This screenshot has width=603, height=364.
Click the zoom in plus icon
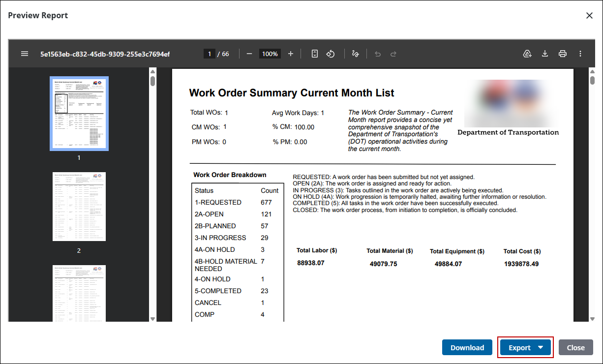291,54
